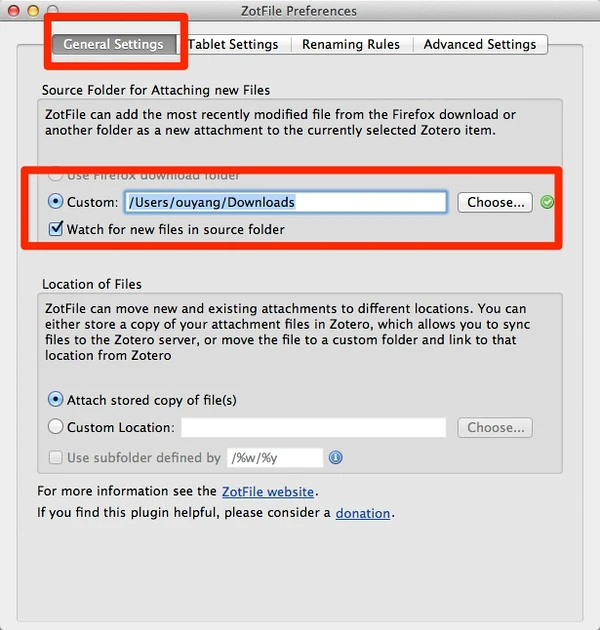Open the ZotFile website link
Screen dimensions: 600x630
pos(267,491)
